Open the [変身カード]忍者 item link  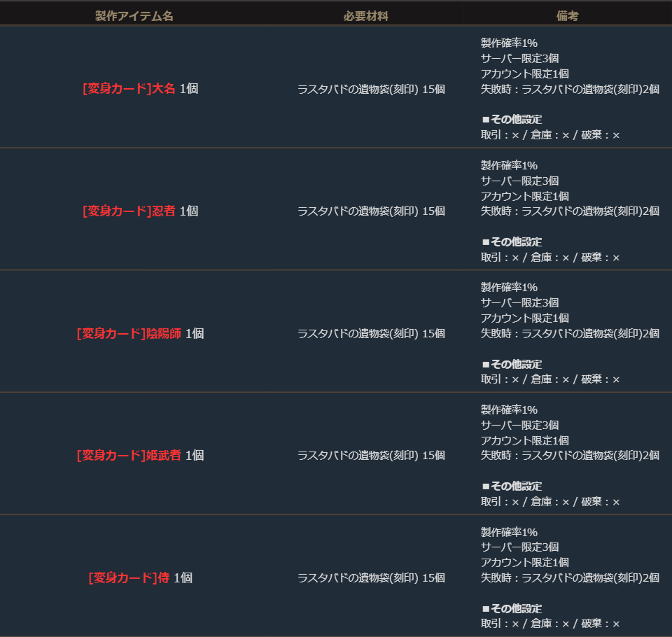(x=129, y=211)
